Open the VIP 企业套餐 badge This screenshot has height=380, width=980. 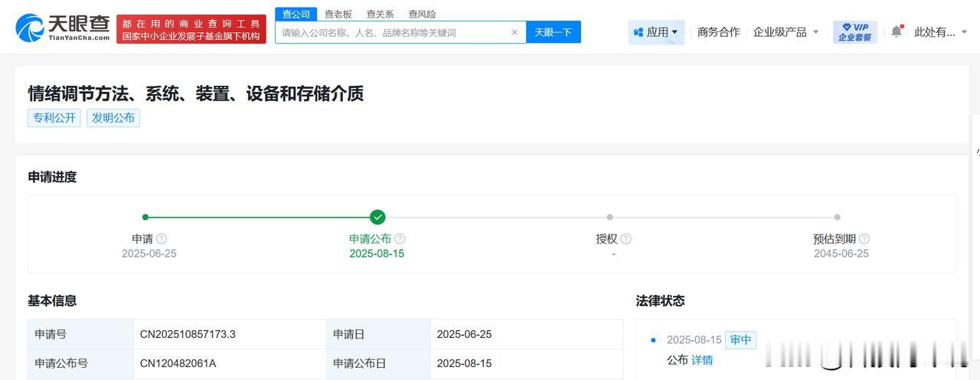coord(855,32)
